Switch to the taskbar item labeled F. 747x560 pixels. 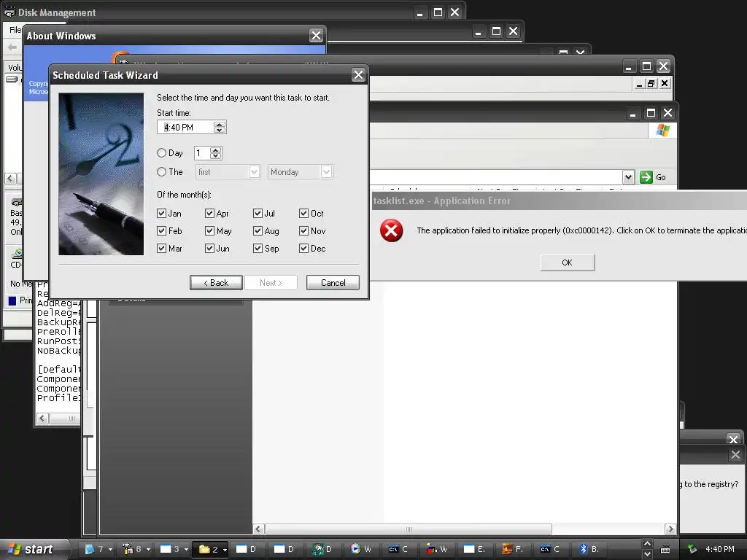tap(513, 549)
